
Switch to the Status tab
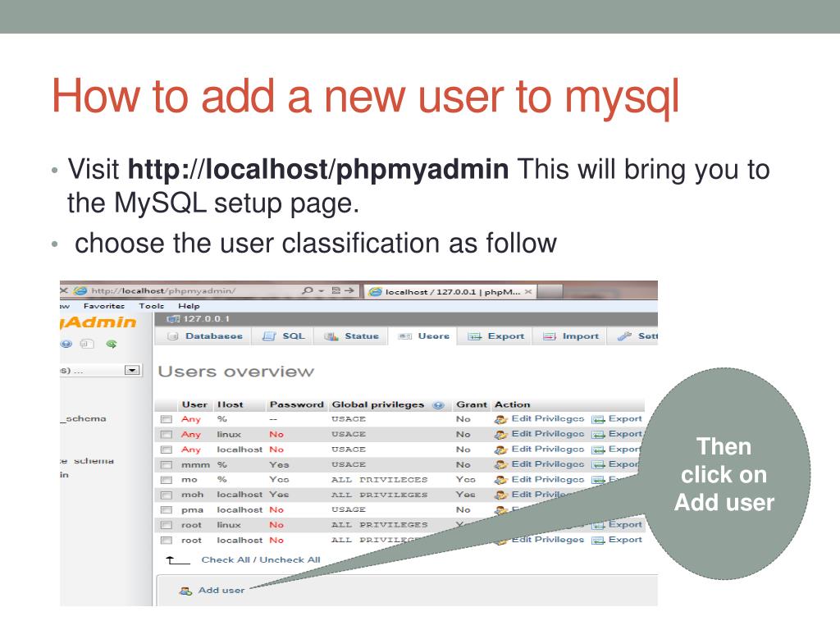pos(352,336)
